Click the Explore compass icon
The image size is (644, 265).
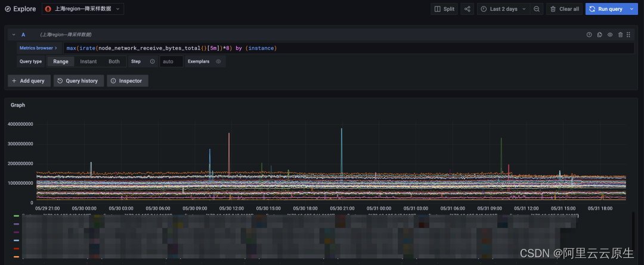tap(8, 8)
